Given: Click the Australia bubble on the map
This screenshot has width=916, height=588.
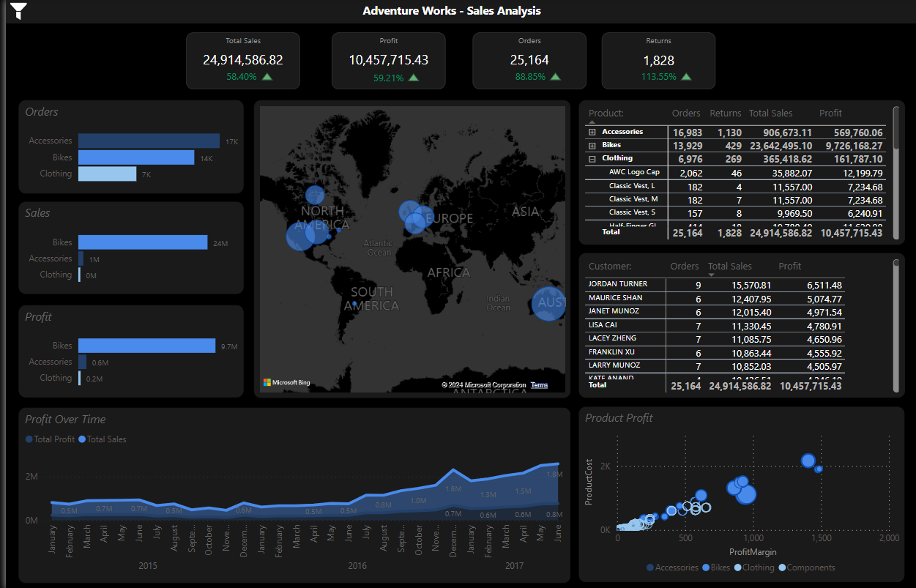Looking at the screenshot, I should (x=548, y=302).
